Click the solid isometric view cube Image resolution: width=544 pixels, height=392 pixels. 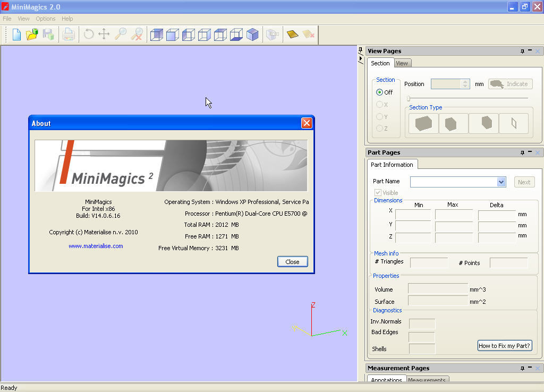(x=252, y=35)
